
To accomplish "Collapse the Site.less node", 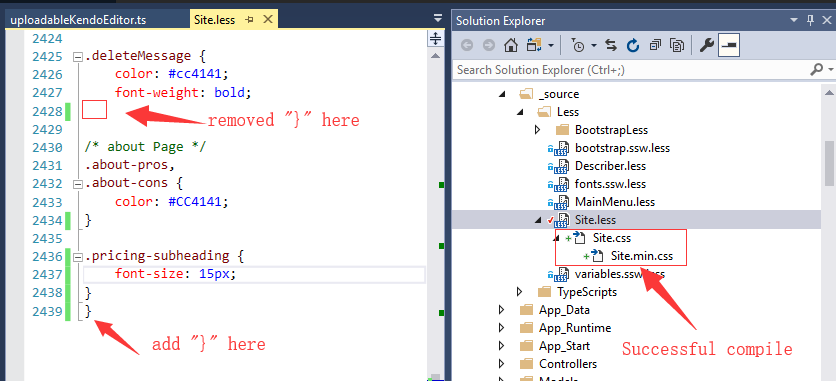I will [x=537, y=220].
